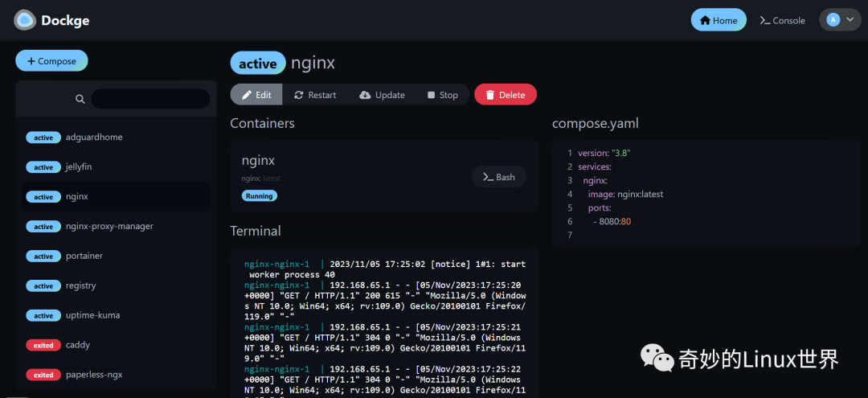
Task: Click the exited badge beside paperless-ngx
Action: pos(43,375)
